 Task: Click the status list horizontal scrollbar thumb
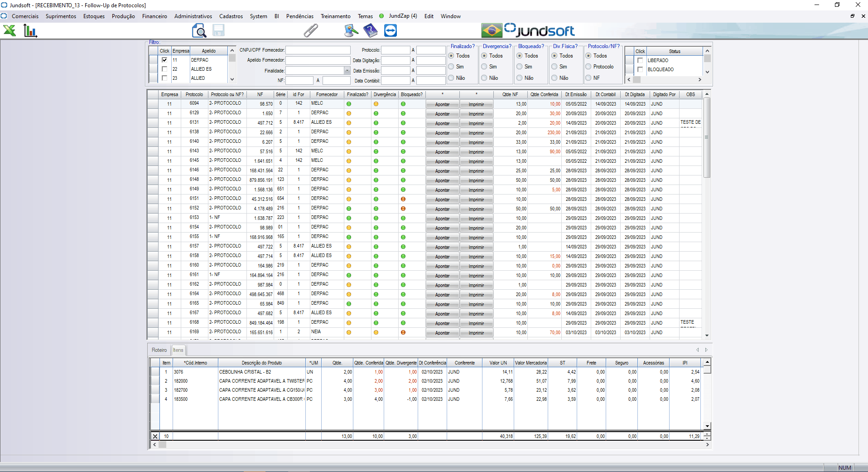[637, 79]
